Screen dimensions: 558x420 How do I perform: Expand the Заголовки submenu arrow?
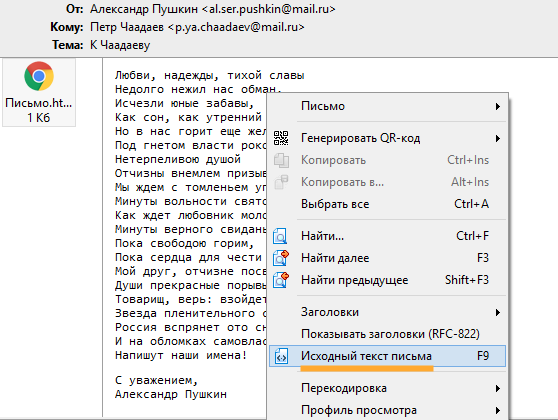click(498, 313)
